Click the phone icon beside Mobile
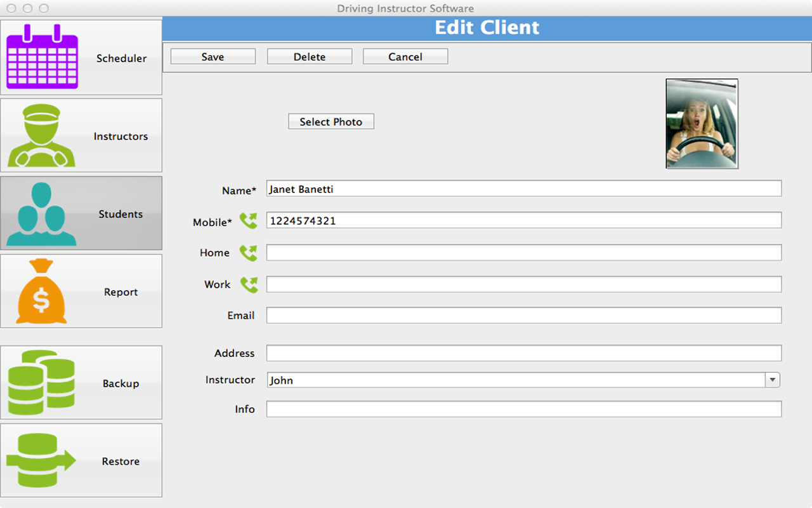The image size is (812, 508). 249,221
